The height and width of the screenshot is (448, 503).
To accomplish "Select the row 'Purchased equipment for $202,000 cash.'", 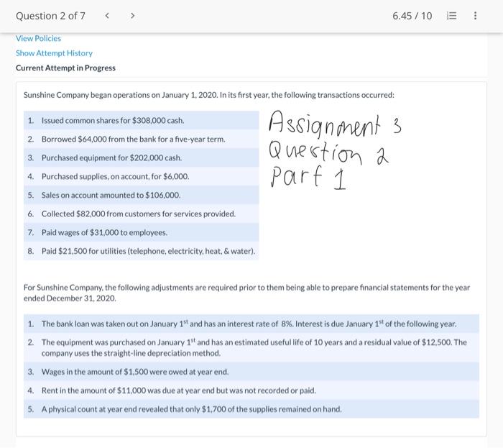I will 141,157.
